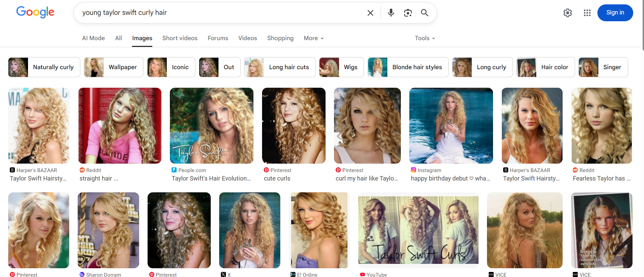Click 'Taylor Swift's Hair Evolution...' title link
Viewport: 644px width, 277px height.
click(211, 178)
